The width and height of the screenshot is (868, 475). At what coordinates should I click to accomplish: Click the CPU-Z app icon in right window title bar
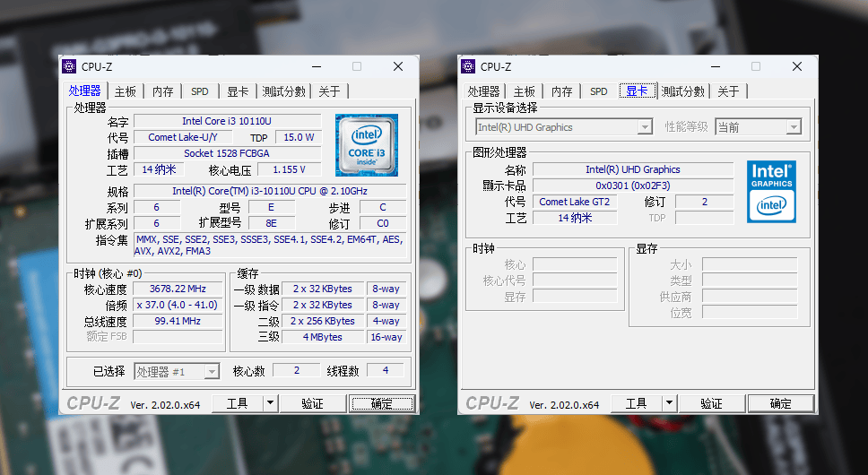point(468,66)
